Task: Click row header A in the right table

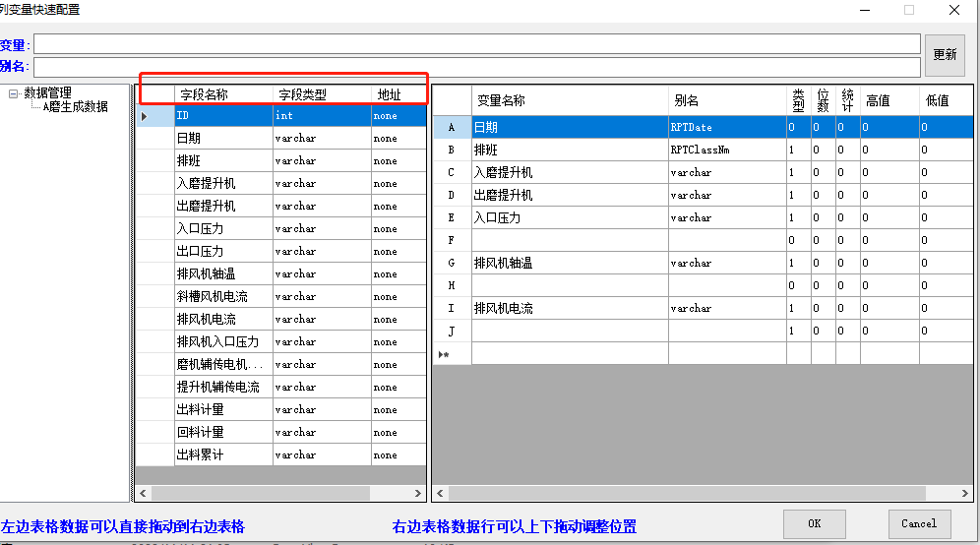Action: pyautogui.click(x=452, y=128)
